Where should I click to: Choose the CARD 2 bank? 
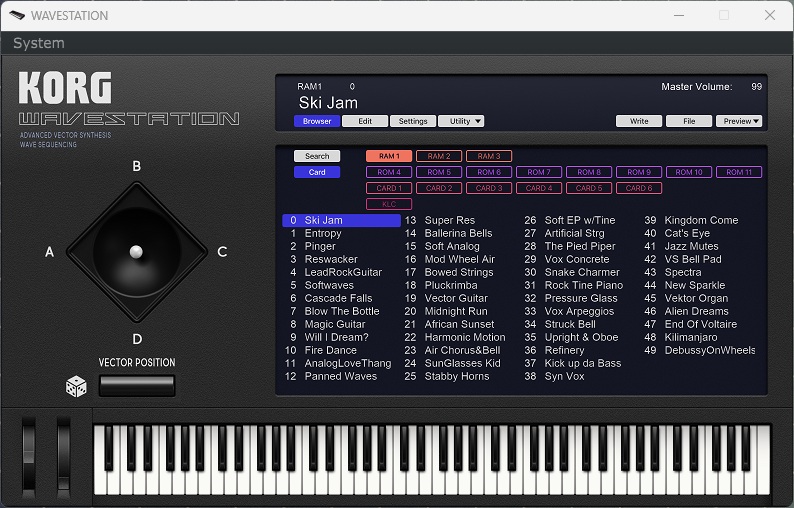point(439,188)
